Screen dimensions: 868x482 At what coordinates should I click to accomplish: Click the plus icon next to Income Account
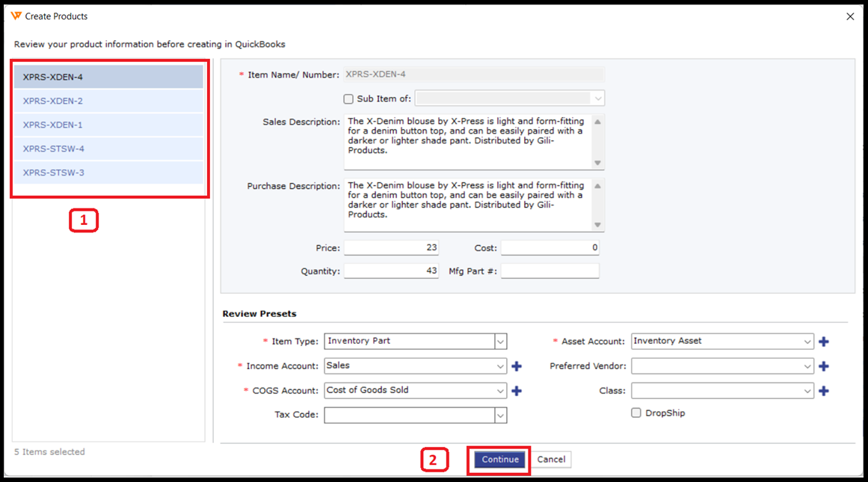tap(516, 366)
